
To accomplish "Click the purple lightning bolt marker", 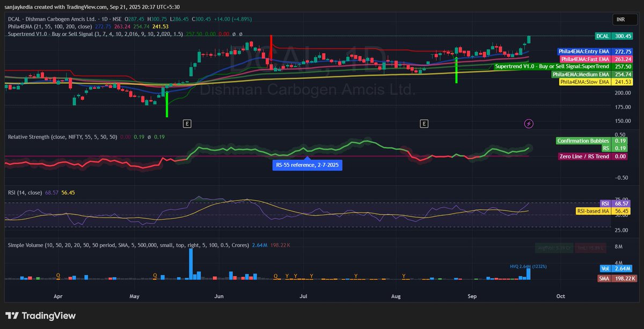I will pyautogui.click(x=529, y=123).
